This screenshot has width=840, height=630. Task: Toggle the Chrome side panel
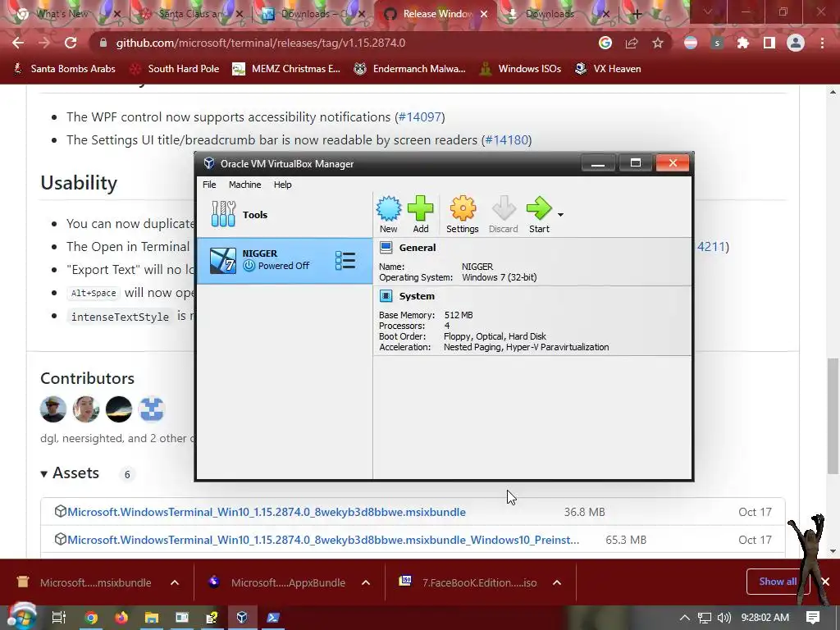click(x=769, y=43)
